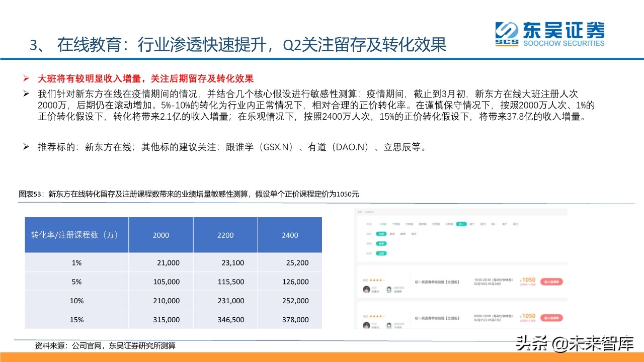Click the column header 2000

pyautogui.click(x=161, y=235)
